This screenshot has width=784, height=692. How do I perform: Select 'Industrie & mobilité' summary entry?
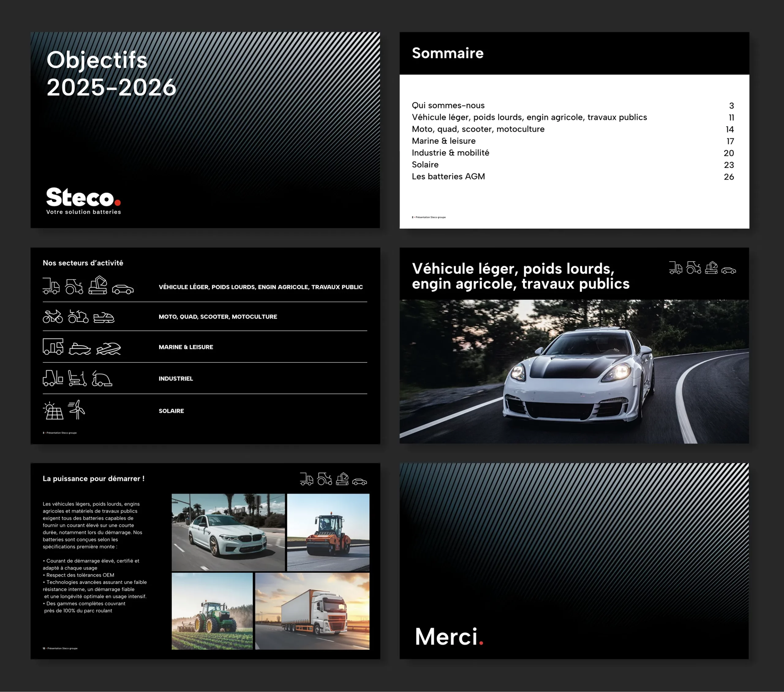pyautogui.click(x=450, y=153)
